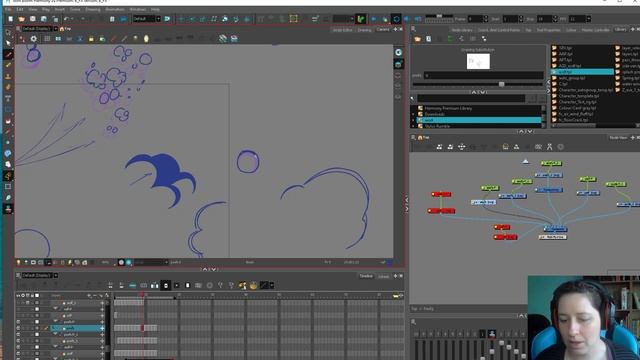This screenshot has width=640, height=360.
Task: Click the teal bar icon in timeline toolbar
Action: point(133,285)
